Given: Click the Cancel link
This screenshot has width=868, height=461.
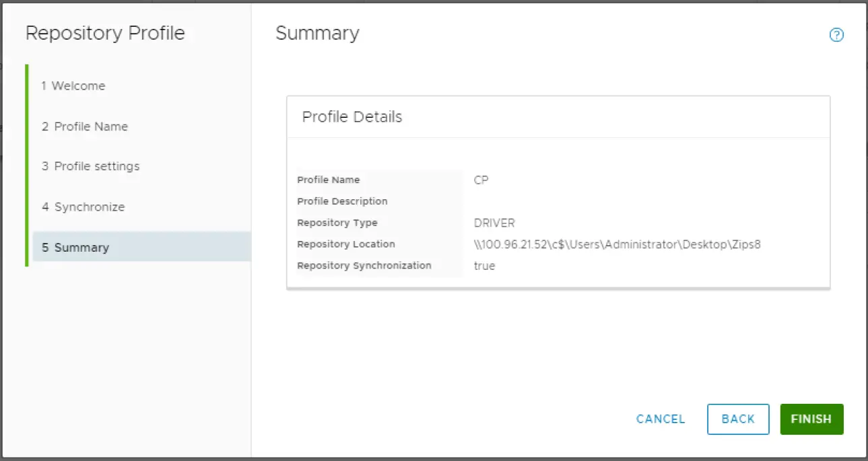Looking at the screenshot, I should click(661, 419).
